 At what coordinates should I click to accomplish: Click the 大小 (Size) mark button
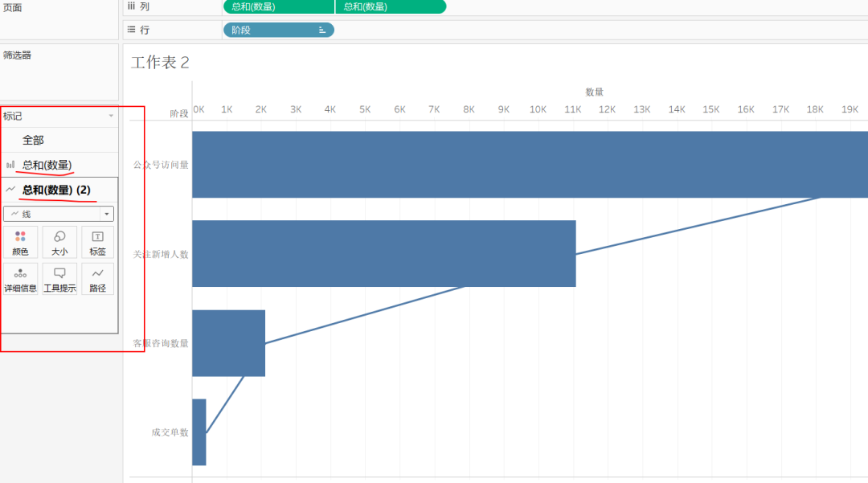click(59, 242)
